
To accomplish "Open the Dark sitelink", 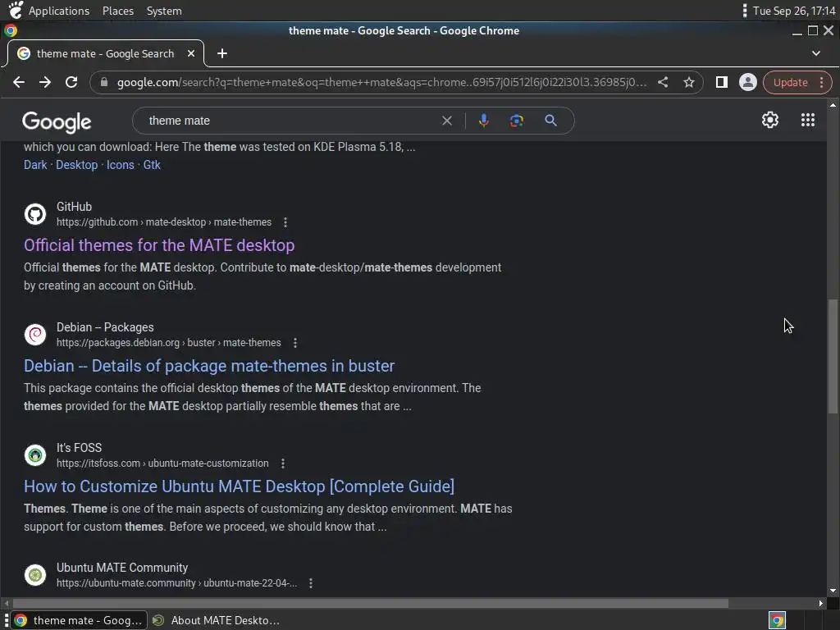I will (35, 165).
